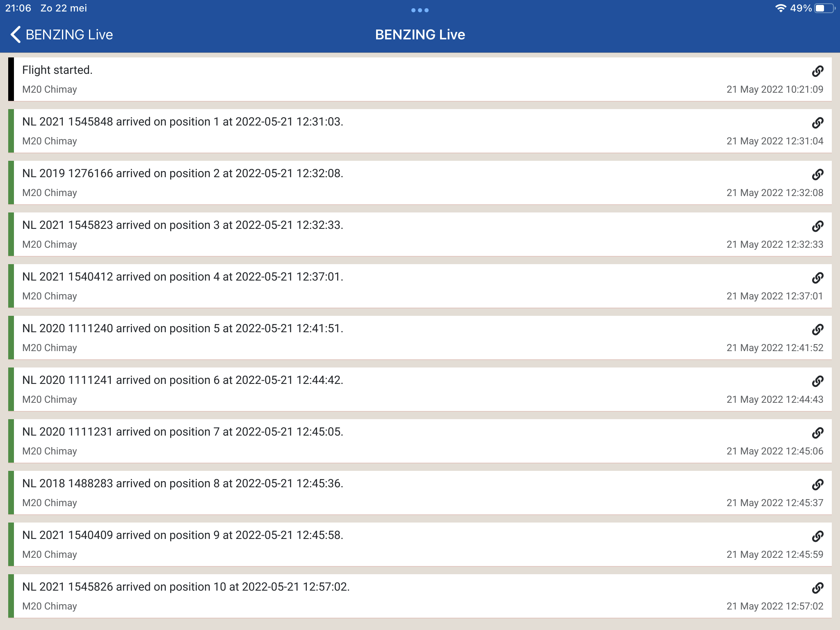840x630 pixels.
Task: Tap timestamp '21 May 2022 12:45:06'
Action: click(775, 451)
